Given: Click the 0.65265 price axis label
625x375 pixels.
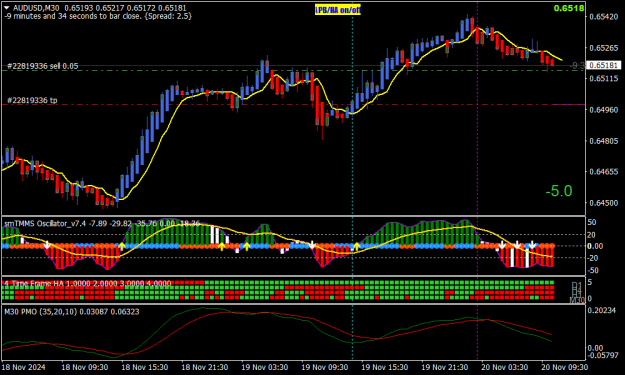Looking at the screenshot, I should 604,48.
